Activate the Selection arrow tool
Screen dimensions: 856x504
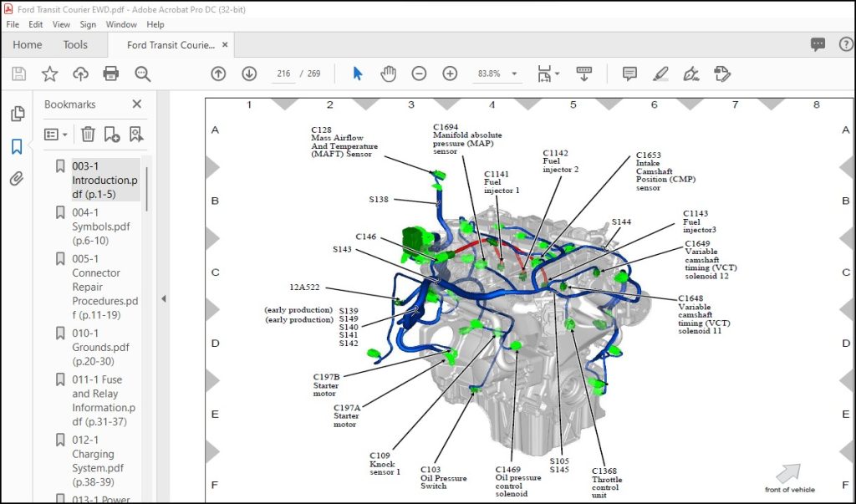[x=358, y=74]
